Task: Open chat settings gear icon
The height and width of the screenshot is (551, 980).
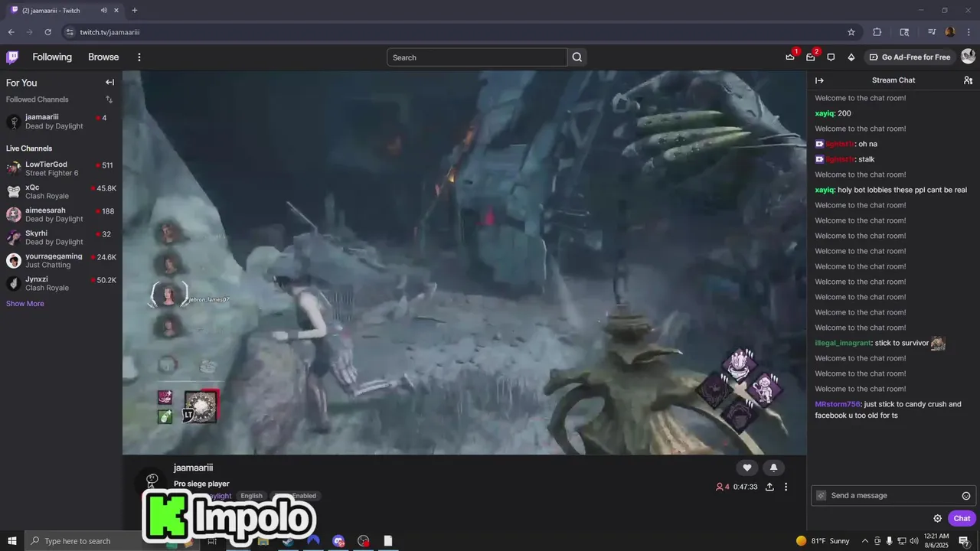Action: [937, 518]
